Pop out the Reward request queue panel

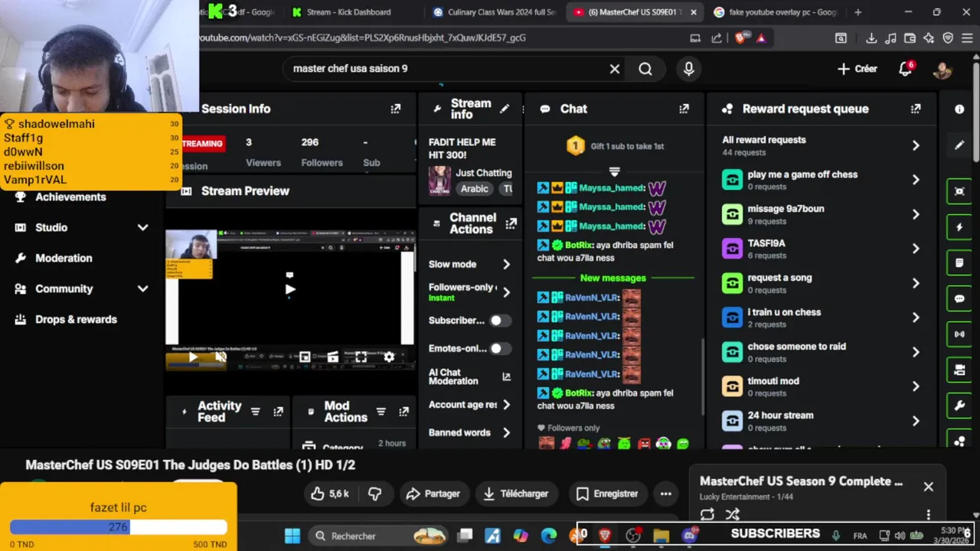916,109
